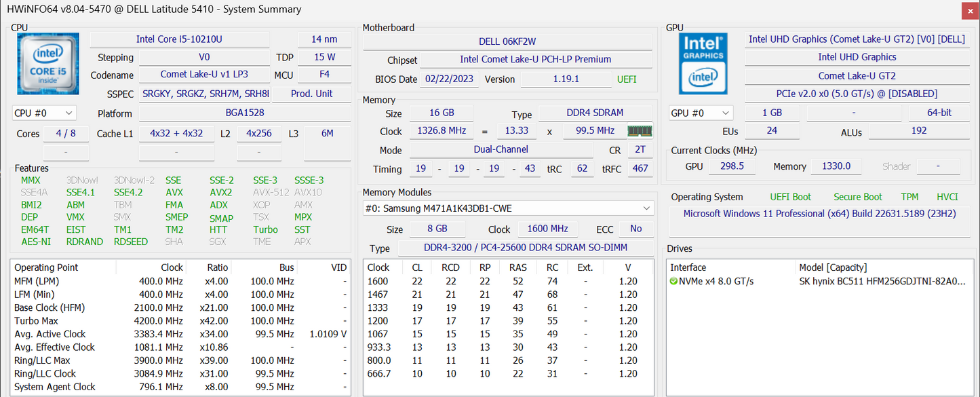Screen dimensions: 980x397
Task: Click the HVCI indicator
Action: pos(947,197)
